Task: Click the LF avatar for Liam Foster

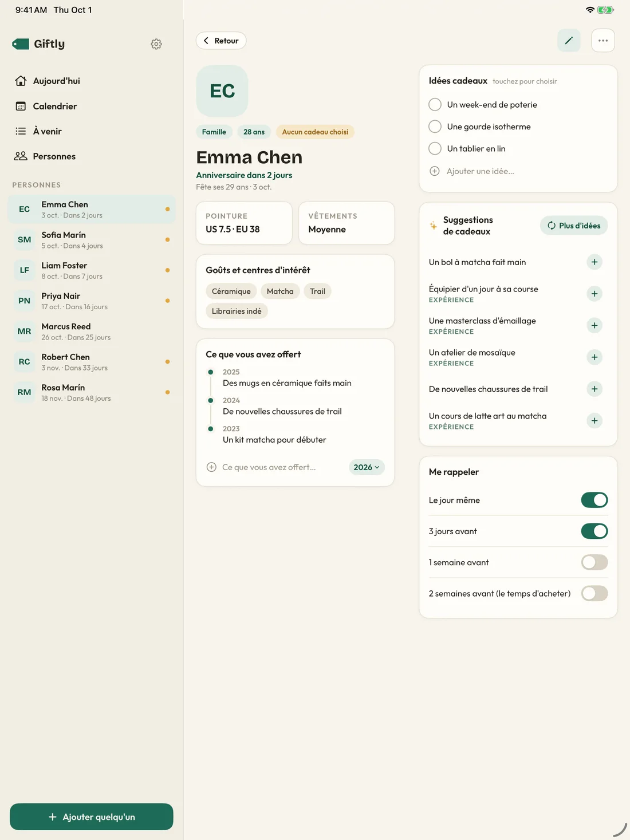Action: pyautogui.click(x=24, y=270)
